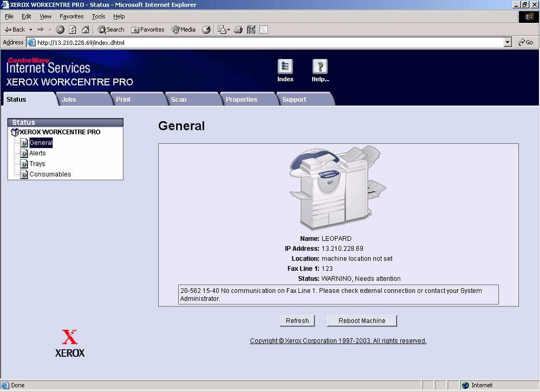540x392 pixels.
Task: Click the WorkCentre device icon in tree
Action: pos(15,132)
